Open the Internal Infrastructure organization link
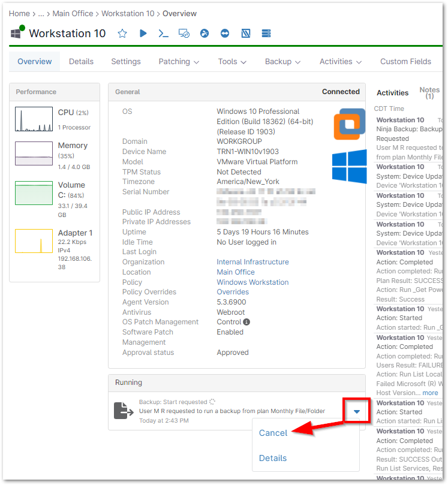The width and height of the screenshot is (448, 485). 252,262
